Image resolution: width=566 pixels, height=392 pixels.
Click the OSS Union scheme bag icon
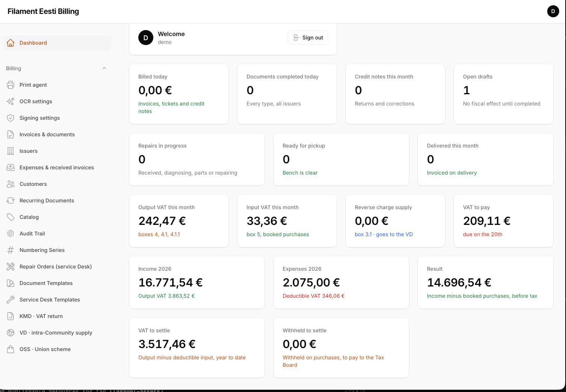coord(11,349)
